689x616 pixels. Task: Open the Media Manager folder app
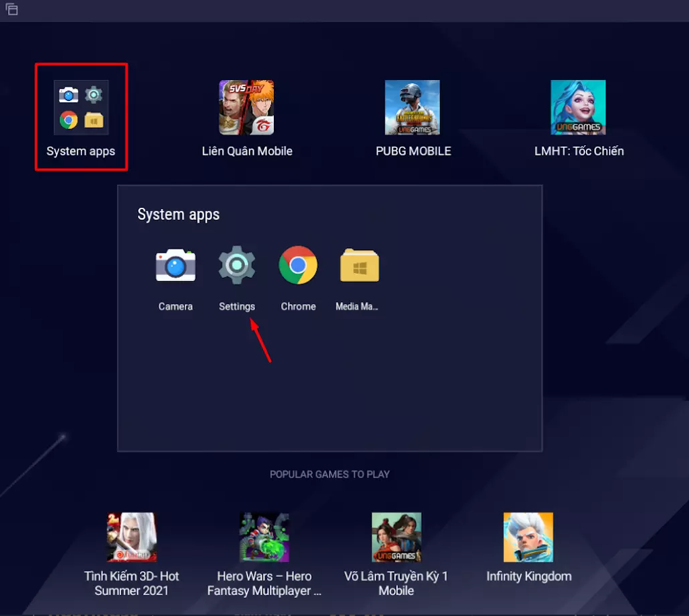[x=359, y=265]
